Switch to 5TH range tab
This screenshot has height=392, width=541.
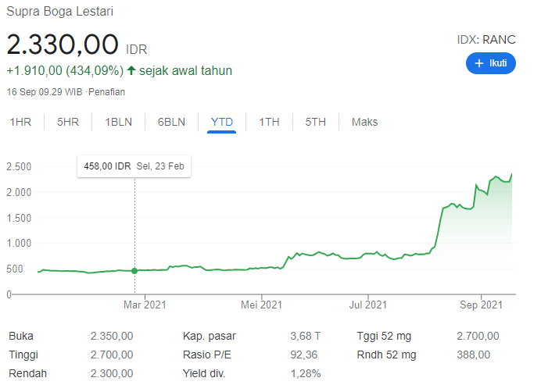pyautogui.click(x=316, y=122)
